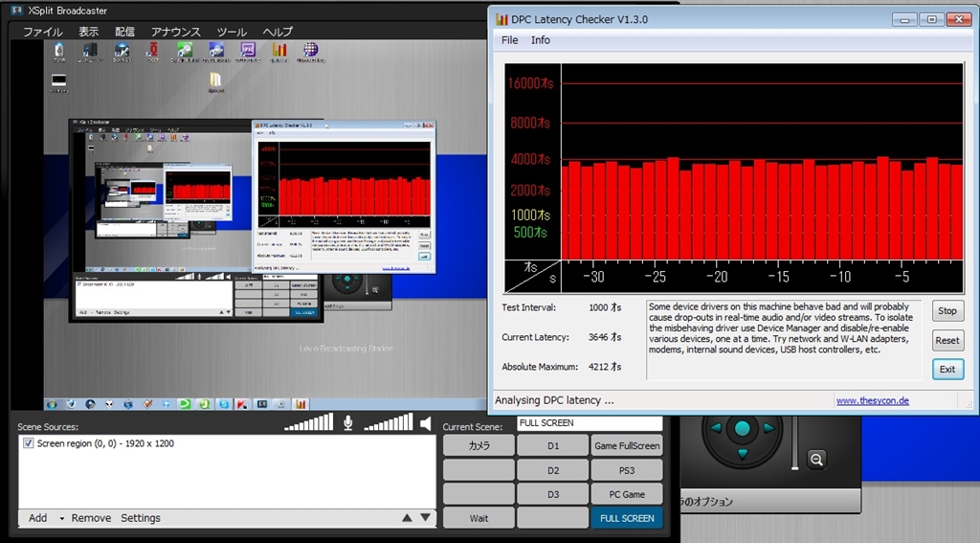
Task: Adjust the microphone volume bars
Action: click(309, 422)
